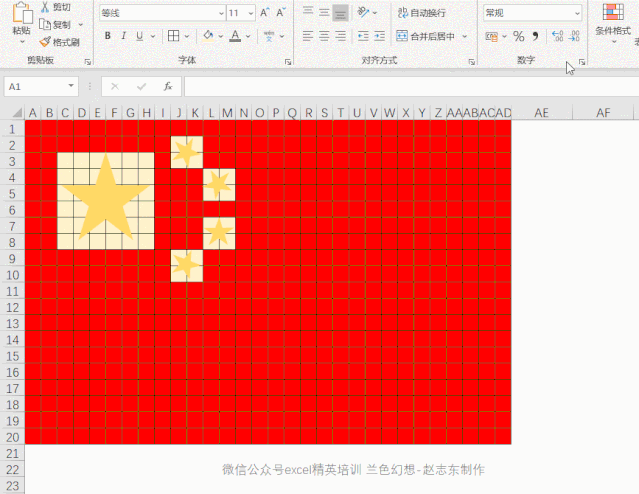Click the increase indent icon

(x=379, y=36)
